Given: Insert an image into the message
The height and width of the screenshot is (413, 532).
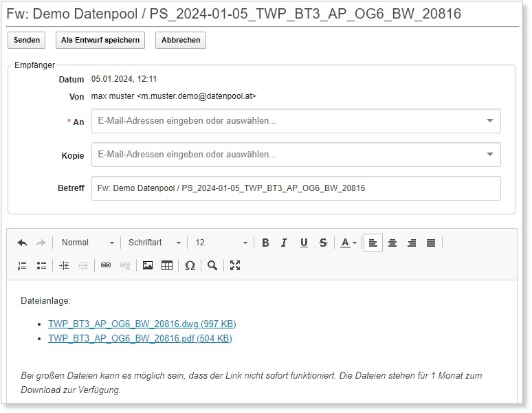Looking at the screenshot, I should tap(148, 265).
